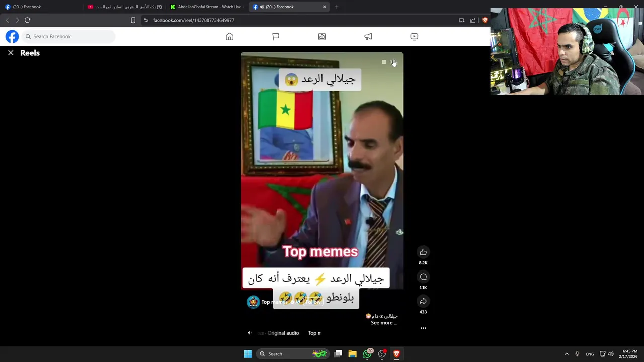Share this page via address bar share icon
Image resolution: width=644 pixels, height=362 pixels.
[x=473, y=20]
